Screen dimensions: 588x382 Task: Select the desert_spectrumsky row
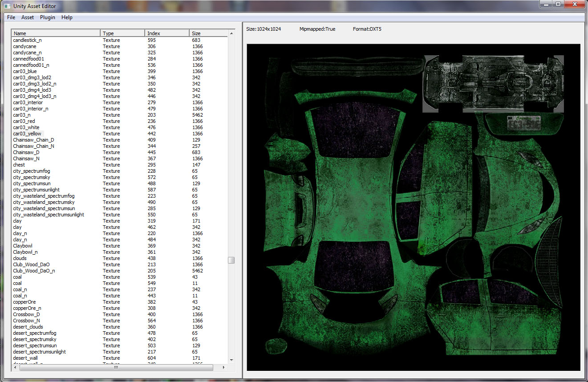tap(119, 339)
